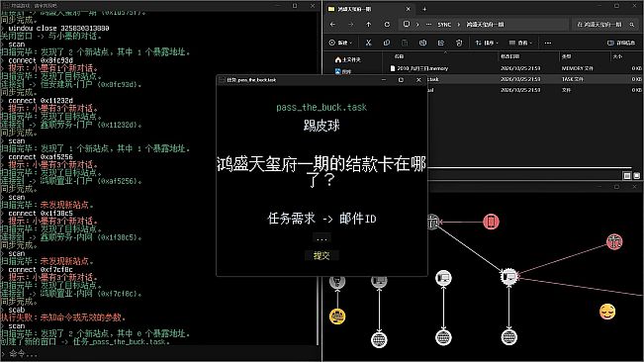Click the 'MEMORY 文件' type cell
This screenshot has height=362, width=644.
pyautogui.click(x=578, y=68)
